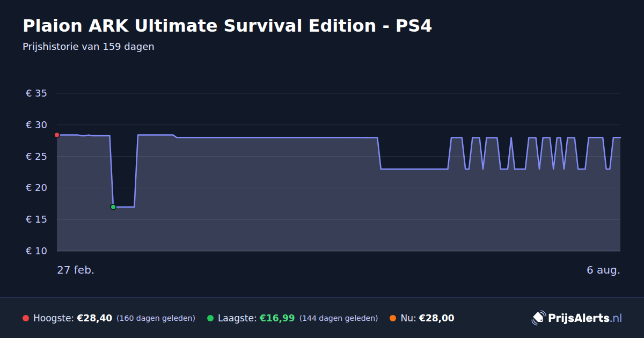Click the € 35 y-axis label
This screenshot has height=338, width=644.
point(36,93)
